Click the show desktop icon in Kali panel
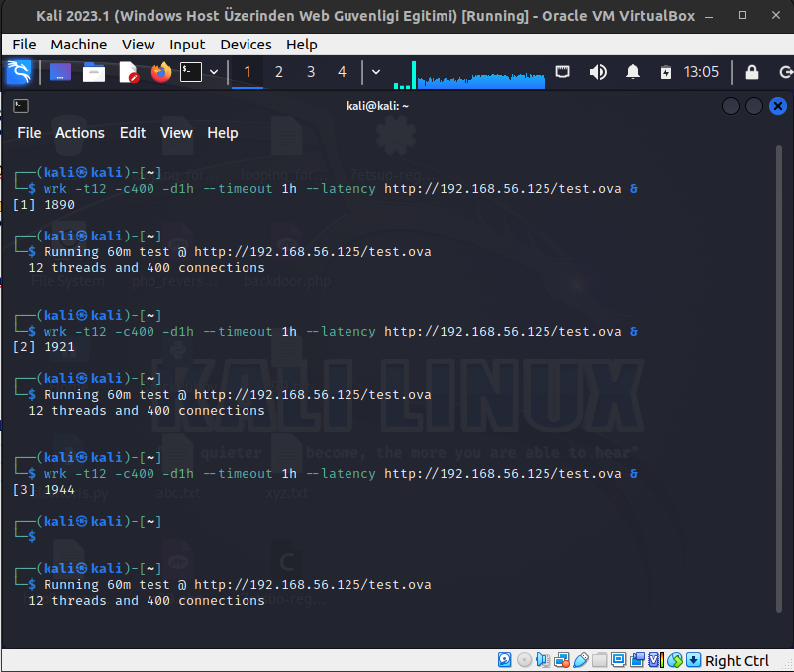794x672 pixels. (x=59, y=72)
